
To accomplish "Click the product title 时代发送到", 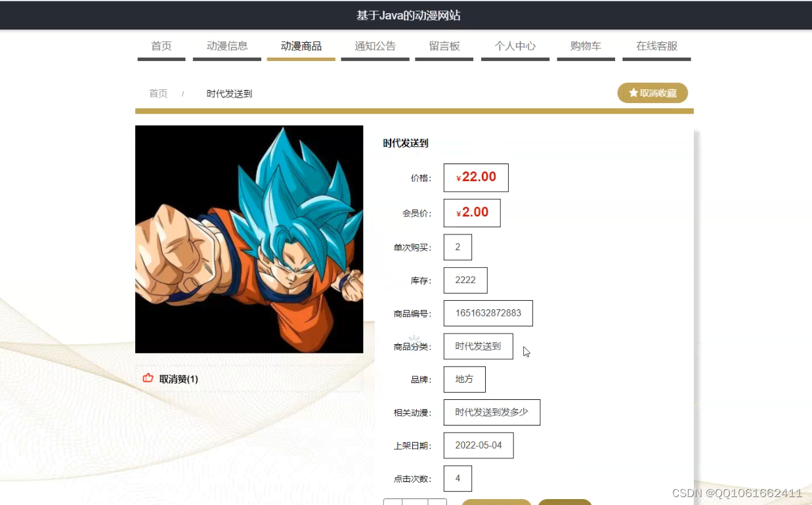I will pyautogui.click(x=406, y=143).
